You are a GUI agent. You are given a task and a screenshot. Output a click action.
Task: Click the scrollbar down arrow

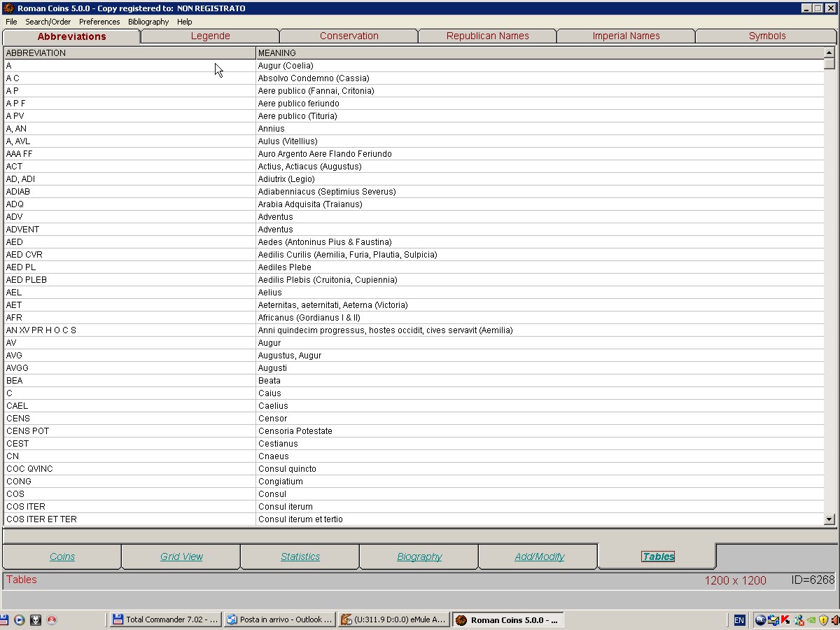pyautogui.click(x=829, y=519)
